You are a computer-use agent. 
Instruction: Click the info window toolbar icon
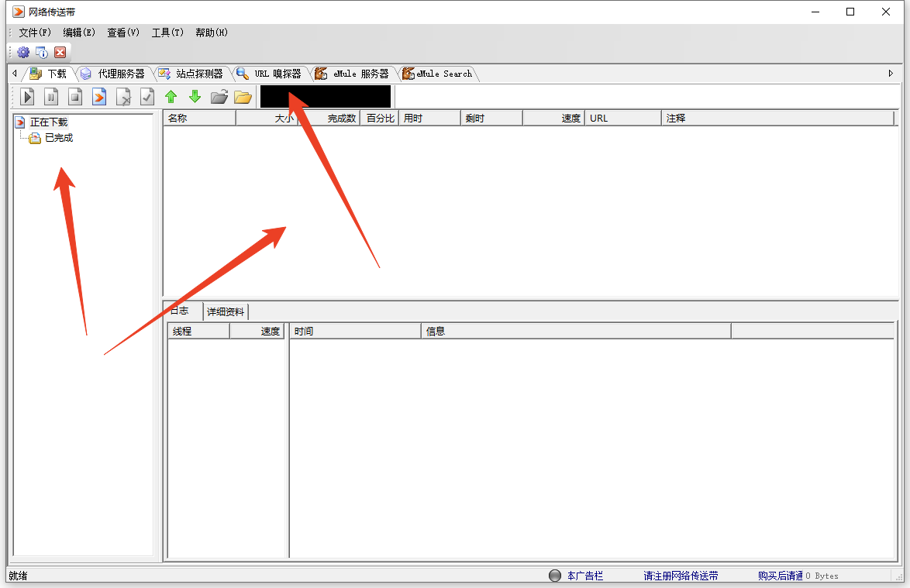coord(42,53)
